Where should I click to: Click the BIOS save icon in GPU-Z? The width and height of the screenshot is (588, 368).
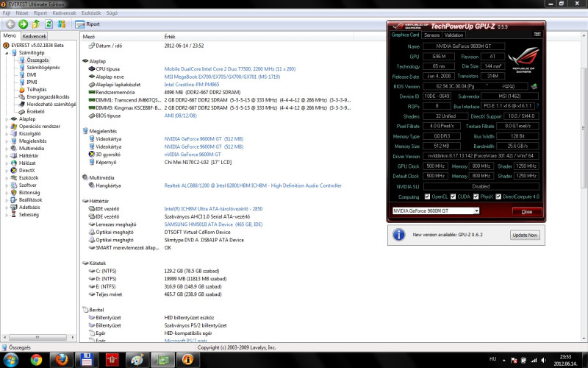(x=534, y=86)
